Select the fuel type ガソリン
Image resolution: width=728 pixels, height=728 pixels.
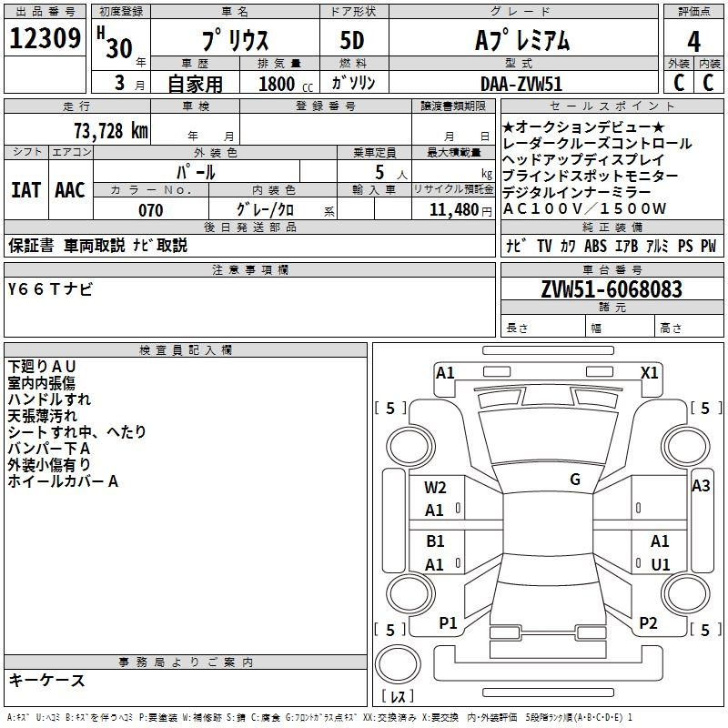tap(353, 83)
